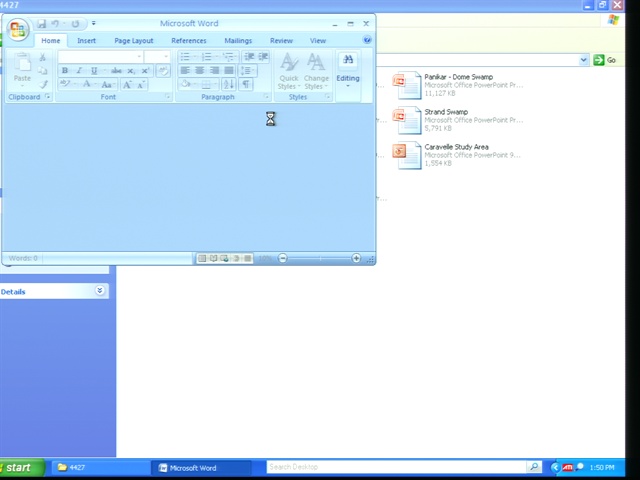Open Word Help question mark icon

367,40
